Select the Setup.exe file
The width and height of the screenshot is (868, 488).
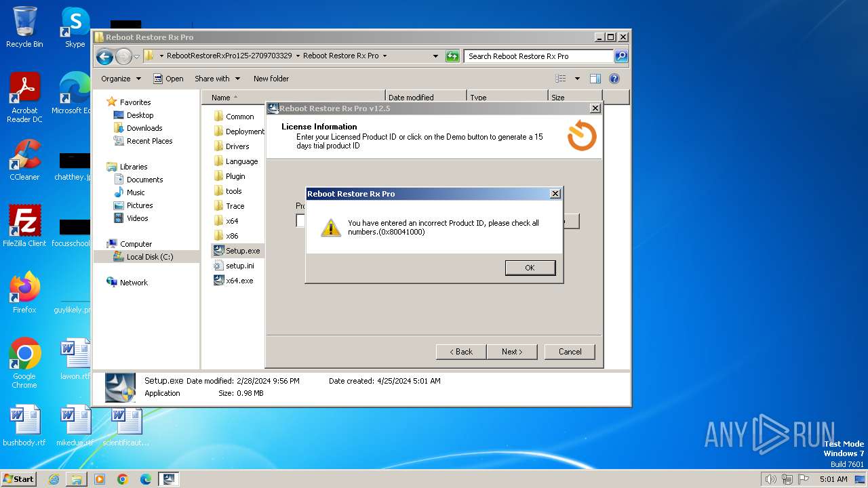pos(237,251)
